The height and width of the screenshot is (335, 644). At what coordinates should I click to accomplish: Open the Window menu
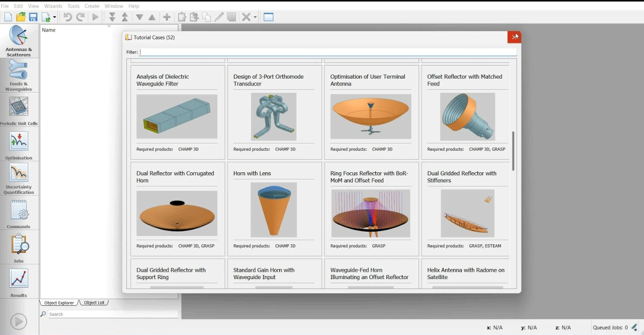(x=114, y=6)
